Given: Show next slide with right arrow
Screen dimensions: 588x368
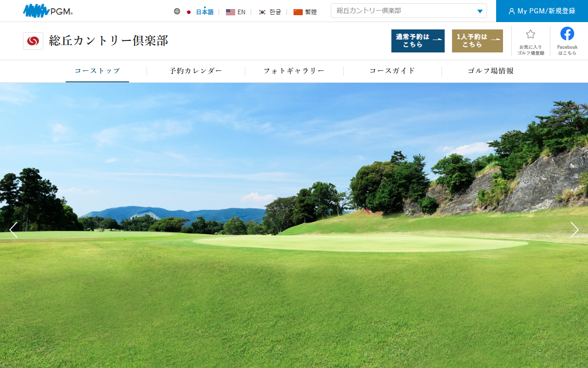Looking at the screenshot, I should tap(575, 230).
